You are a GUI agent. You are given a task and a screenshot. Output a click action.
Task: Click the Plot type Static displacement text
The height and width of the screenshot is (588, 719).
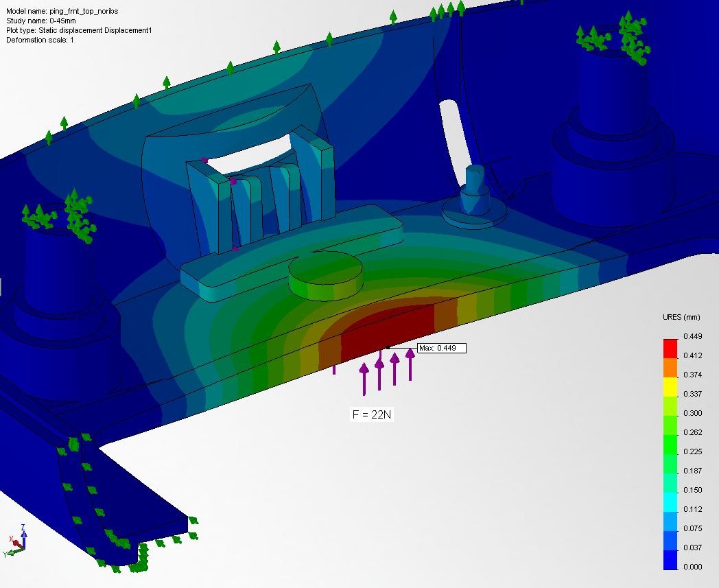(x=79, y=31)
